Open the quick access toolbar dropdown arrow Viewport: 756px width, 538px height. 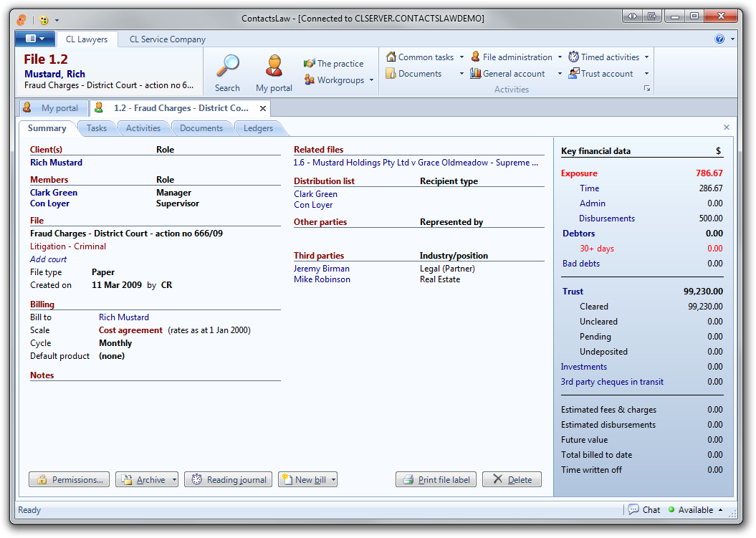point(57,21)
